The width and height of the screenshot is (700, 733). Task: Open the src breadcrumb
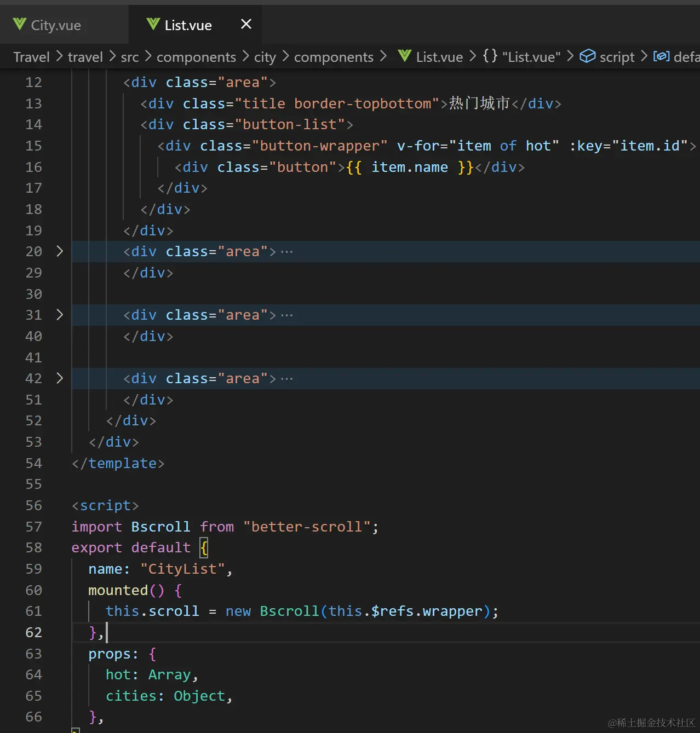pyautogui.click(x=130, y=57)
